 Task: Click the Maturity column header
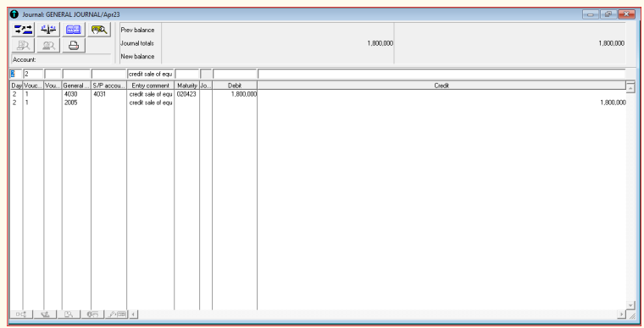tap(187, 86)
